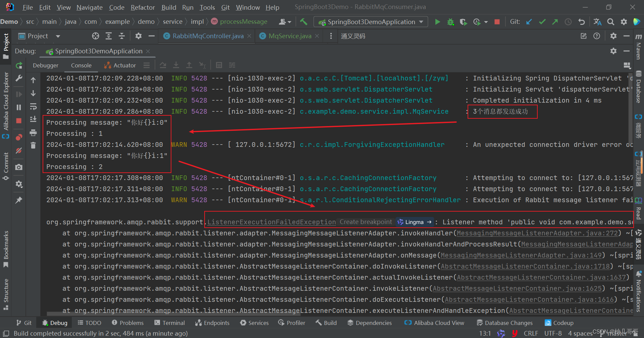Screen dimensions: 644x338
Task: Stop the debug session red square
Action: point(19,121)
